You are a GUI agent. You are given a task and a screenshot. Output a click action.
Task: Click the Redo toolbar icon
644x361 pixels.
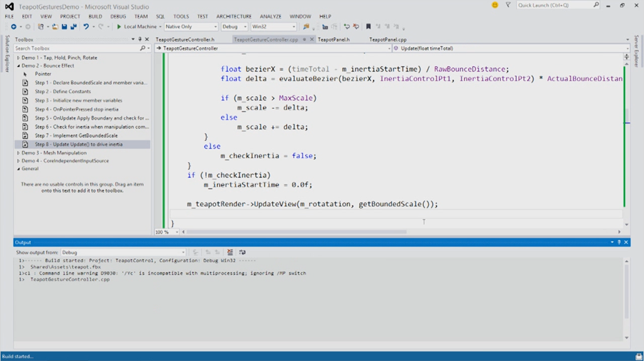click(101, 26)
